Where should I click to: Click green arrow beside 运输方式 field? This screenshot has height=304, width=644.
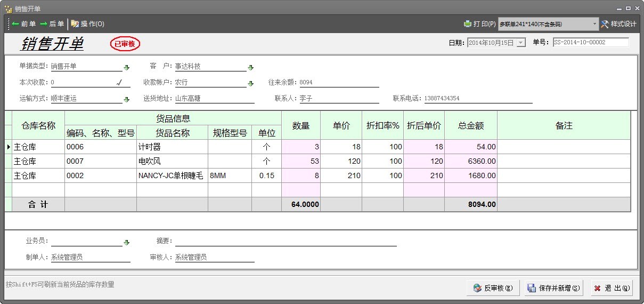pyautogui.click(x=127, y=99)
